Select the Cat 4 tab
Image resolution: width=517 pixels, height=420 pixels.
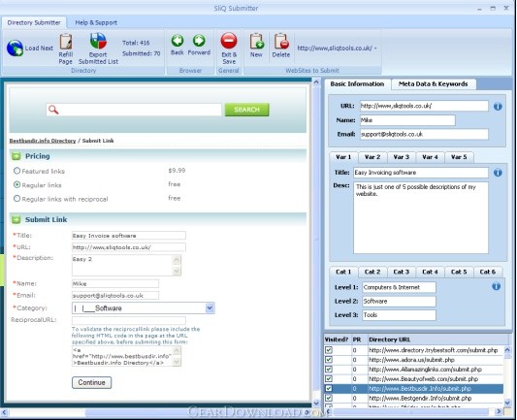tap(430, 272)
